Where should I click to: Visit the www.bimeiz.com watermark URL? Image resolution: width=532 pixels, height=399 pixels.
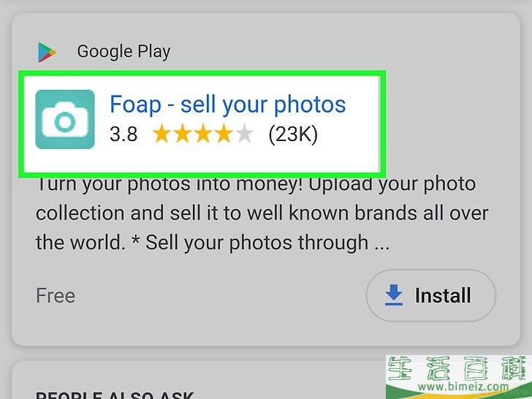pyautogui.click(x=463, y=386)
